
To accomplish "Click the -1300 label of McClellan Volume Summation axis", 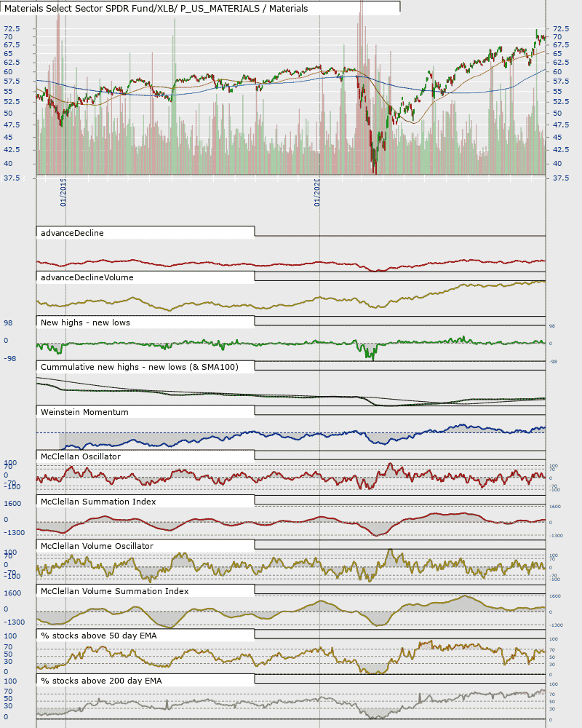I will (x=14, y=622).
